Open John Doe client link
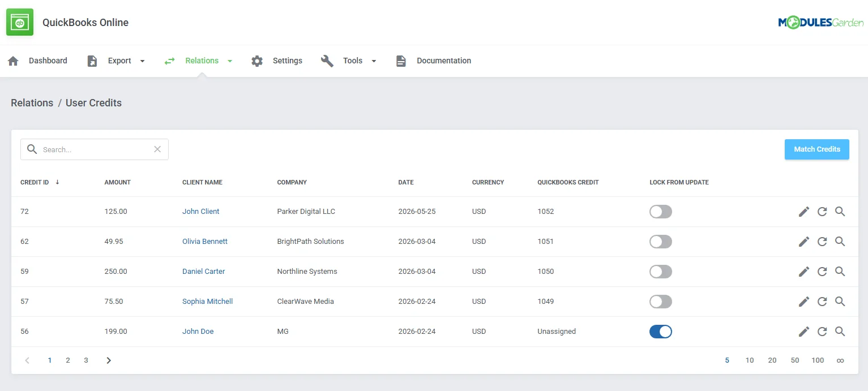The height and width of the screenshot is (391, 868). (x=198, y=332)
